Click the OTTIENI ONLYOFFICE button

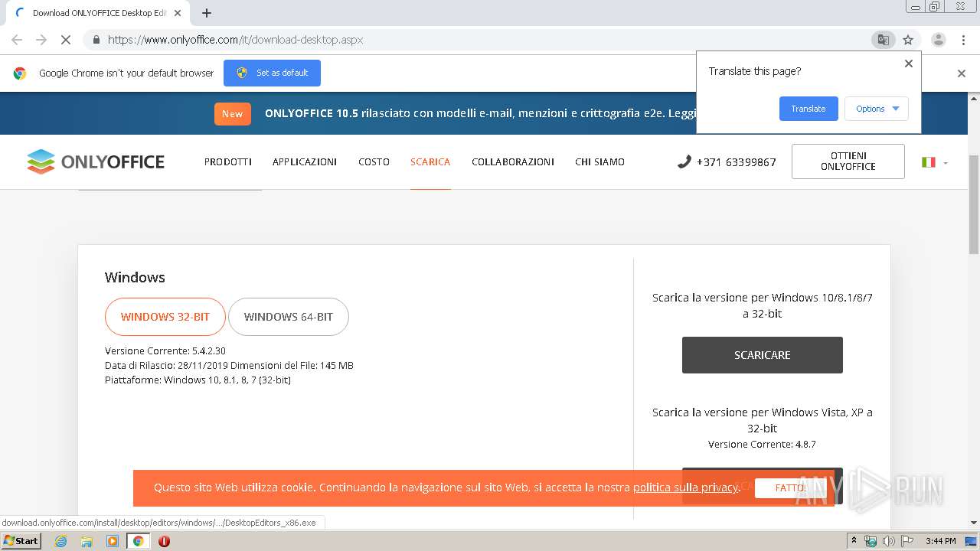pos(848,161)
